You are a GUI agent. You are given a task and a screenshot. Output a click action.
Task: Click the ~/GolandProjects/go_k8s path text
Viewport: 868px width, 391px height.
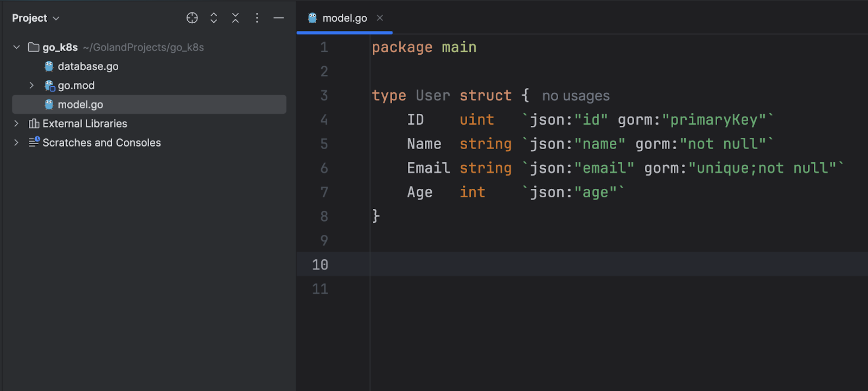coord(143,47)
